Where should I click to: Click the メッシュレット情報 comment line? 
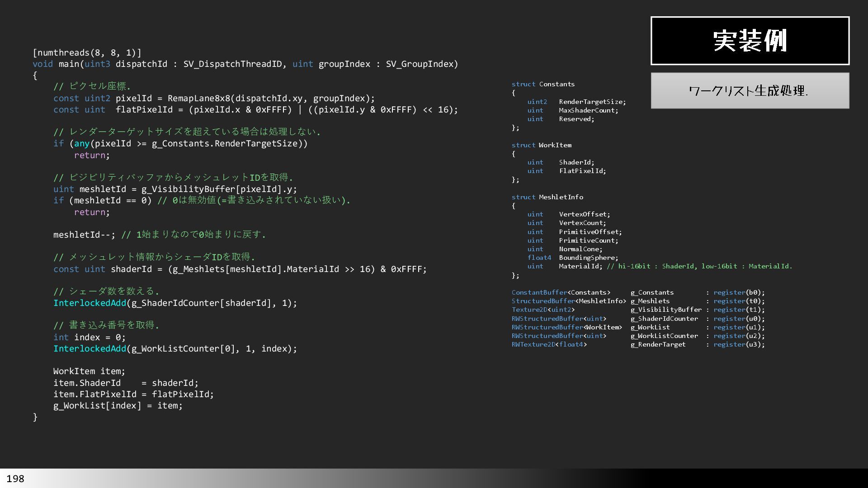154,257
